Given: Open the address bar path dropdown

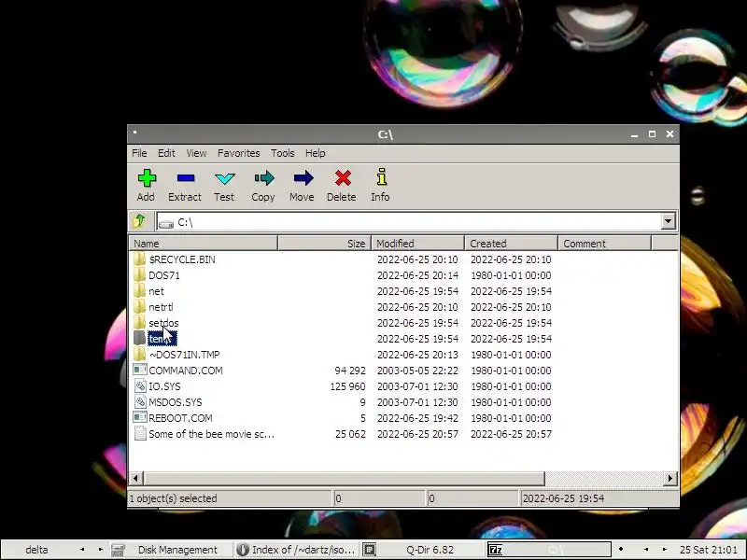Looking at the screenshot, I should (668, 221).
